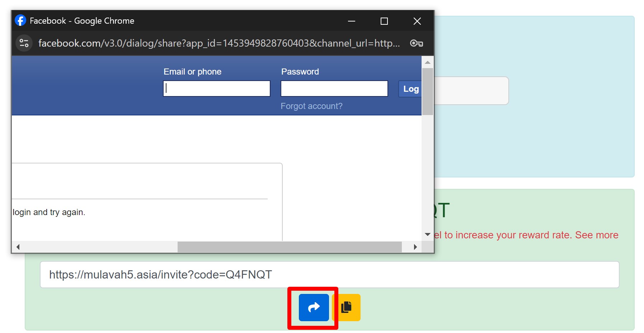Click the vertical scrollbar down arrow

[427, 234]
